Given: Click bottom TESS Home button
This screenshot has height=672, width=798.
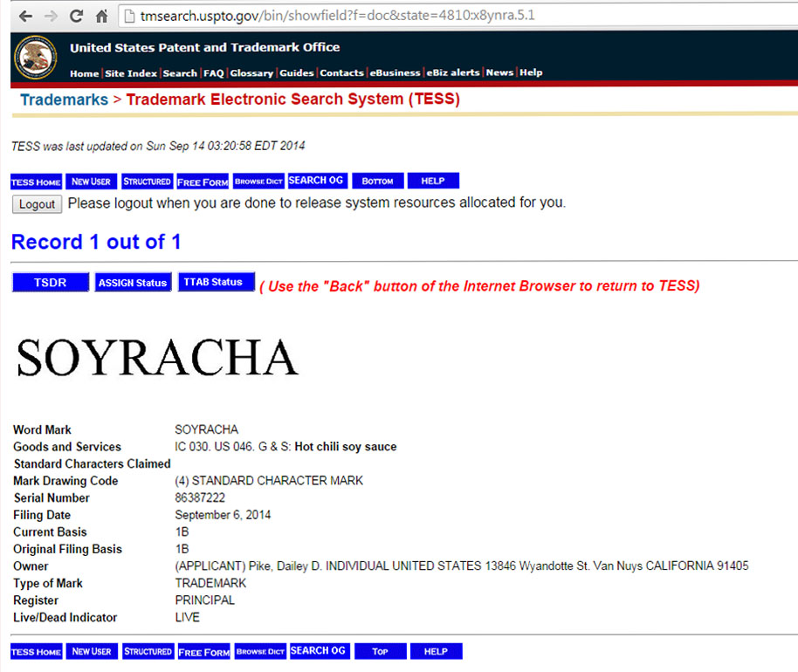Looking at the screenshot, I should tap(36, 652).
